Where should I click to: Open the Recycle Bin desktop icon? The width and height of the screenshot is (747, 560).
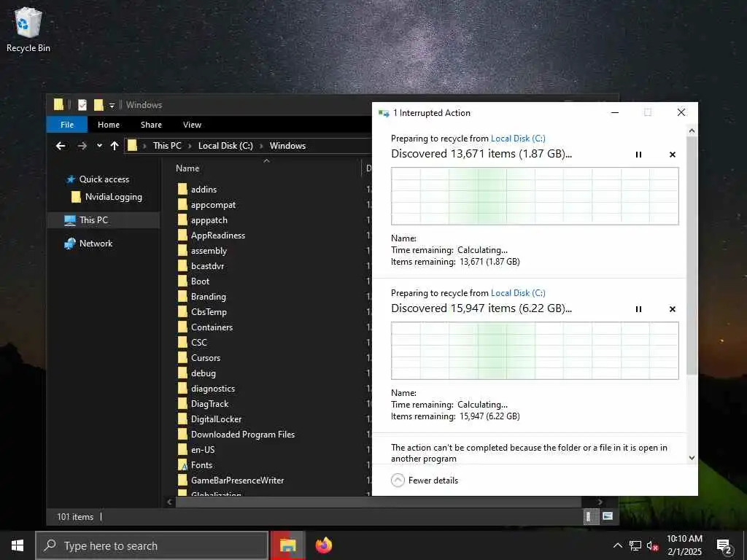(x=28, y=29)
